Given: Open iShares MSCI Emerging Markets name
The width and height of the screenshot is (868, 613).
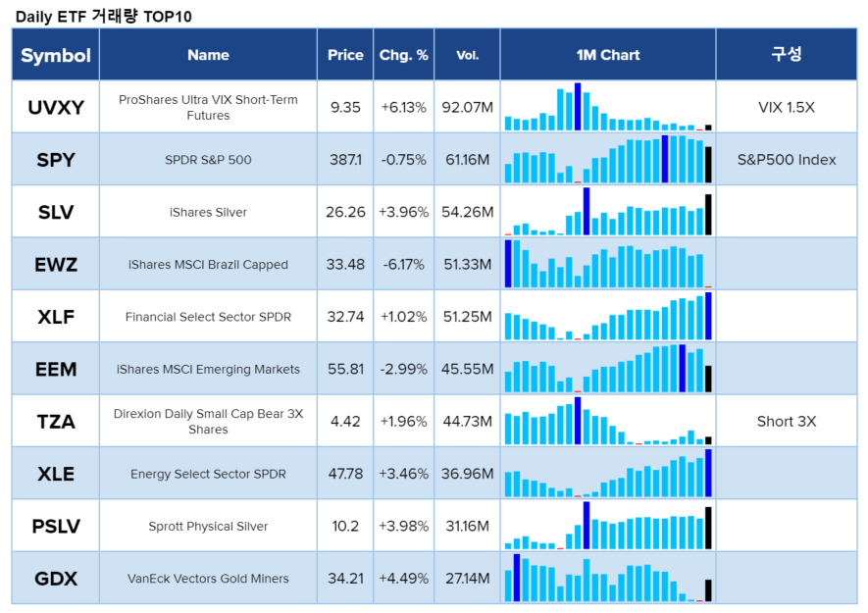Looking at the screenshot, I should tap(208, 369).
